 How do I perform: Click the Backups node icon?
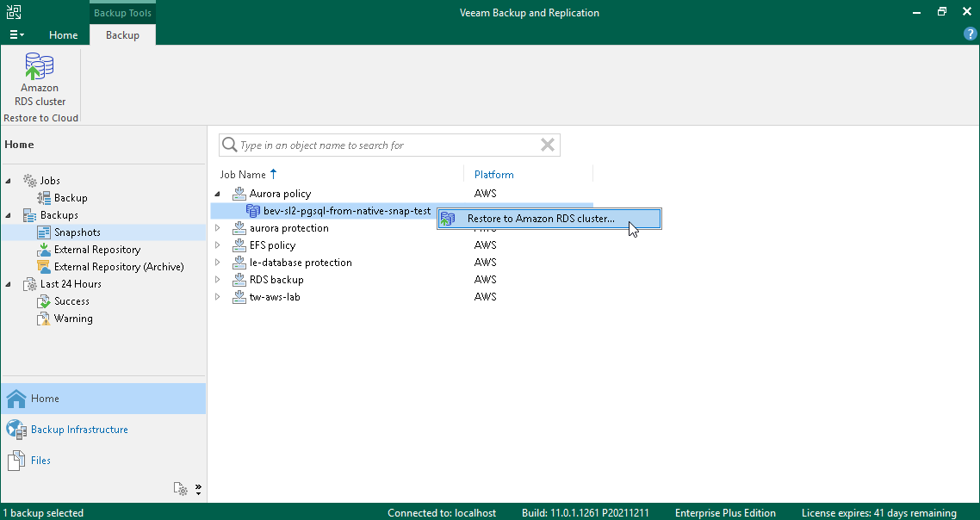[x=29, y=215]
